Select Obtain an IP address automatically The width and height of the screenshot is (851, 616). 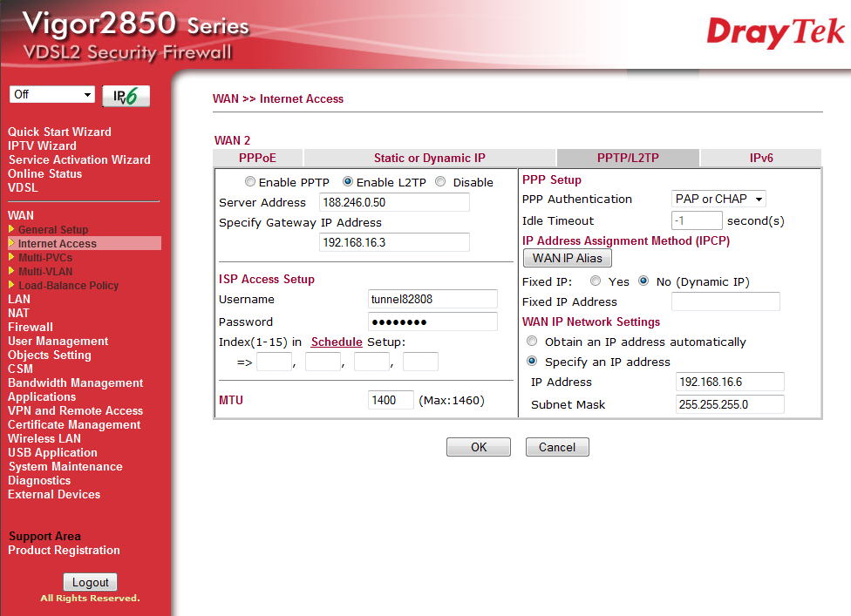532,342
